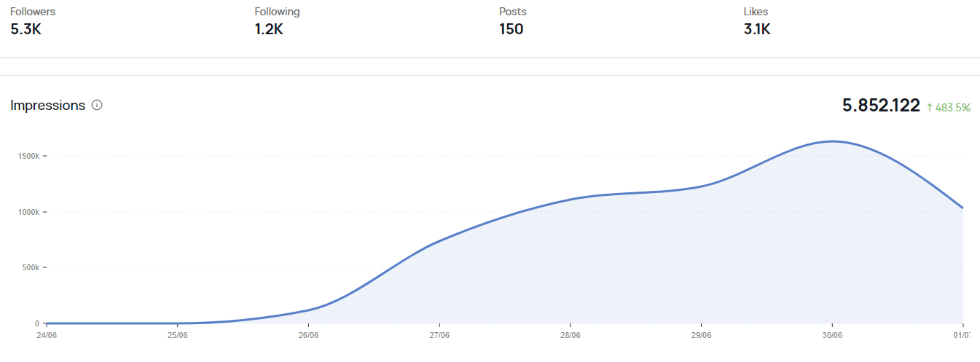980x362 pixels.
Task: Click the 30/06 date axis label
Action: 833,336
